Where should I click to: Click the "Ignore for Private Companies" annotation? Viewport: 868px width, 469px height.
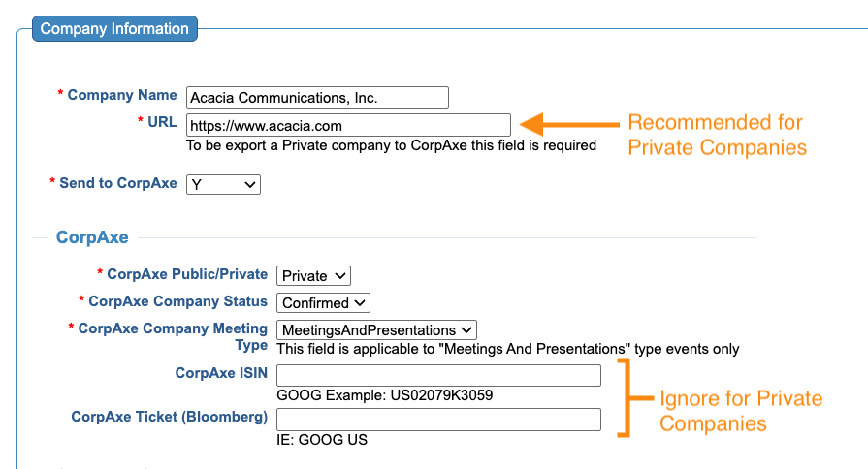tap(740, 411)
